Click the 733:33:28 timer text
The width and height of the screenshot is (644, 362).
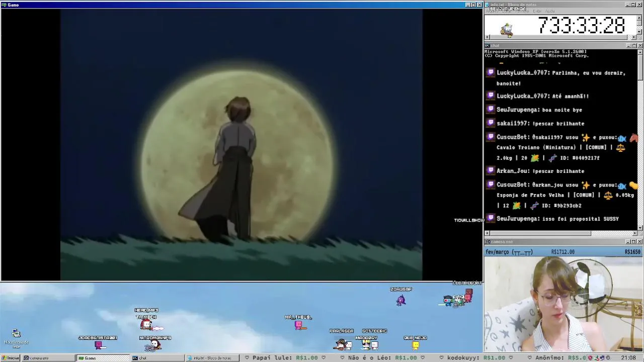pyautogui.click(x=581, y=25)
